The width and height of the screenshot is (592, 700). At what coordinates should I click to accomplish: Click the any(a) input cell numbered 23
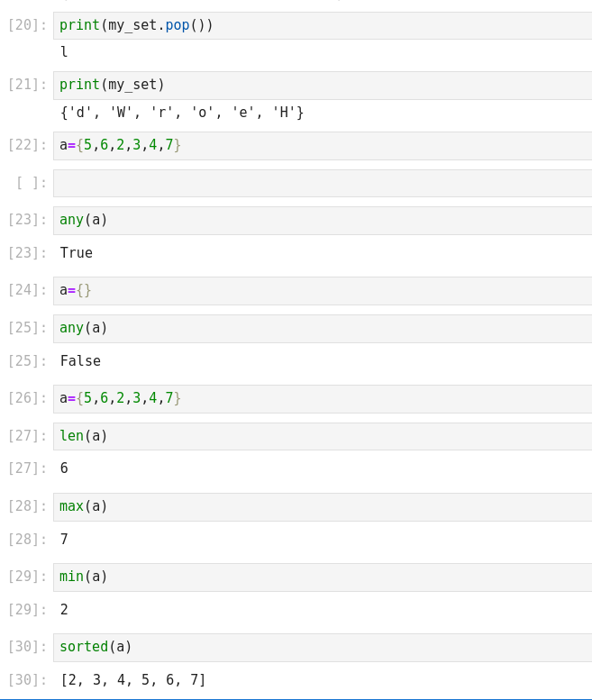324,220
